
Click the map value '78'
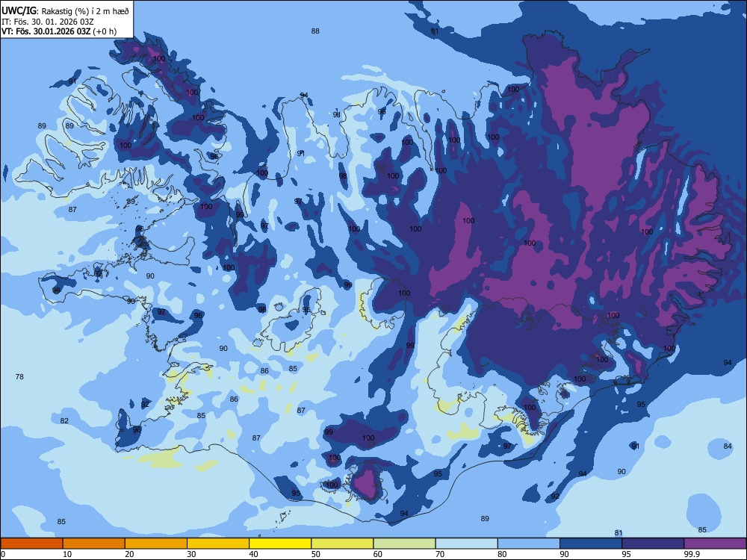[19, 376]
